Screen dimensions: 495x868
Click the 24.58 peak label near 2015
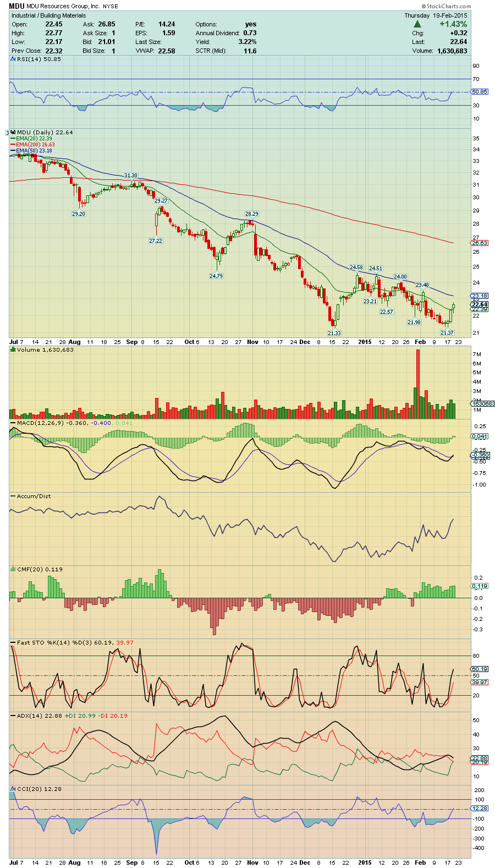(356, 268)
